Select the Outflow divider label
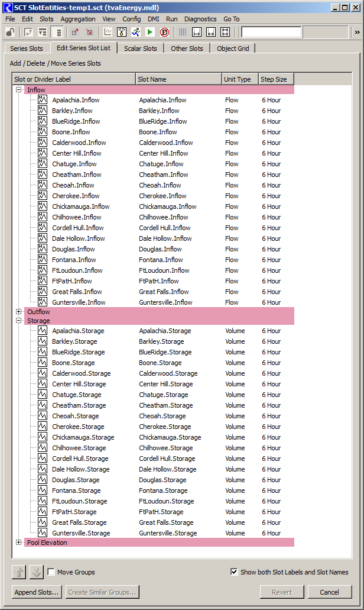Image resolution: width=364 pixels, height=610 pixels. tap(38, 312)
